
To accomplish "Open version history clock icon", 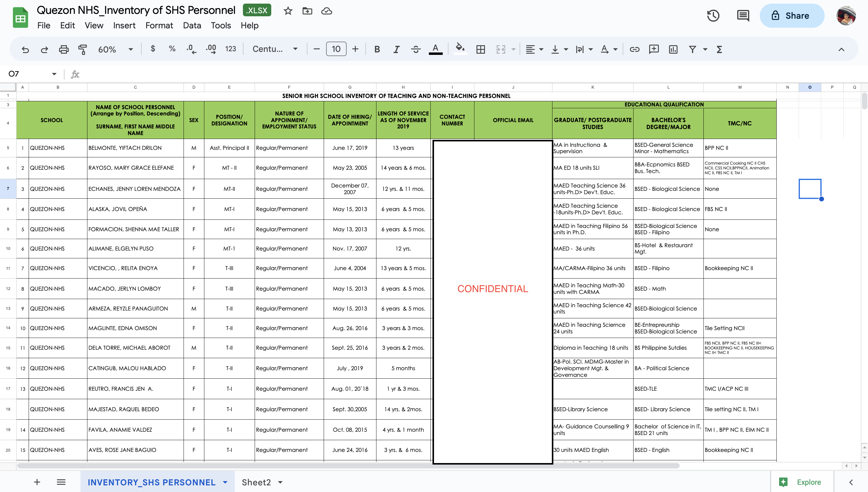I will click(713, 16).
